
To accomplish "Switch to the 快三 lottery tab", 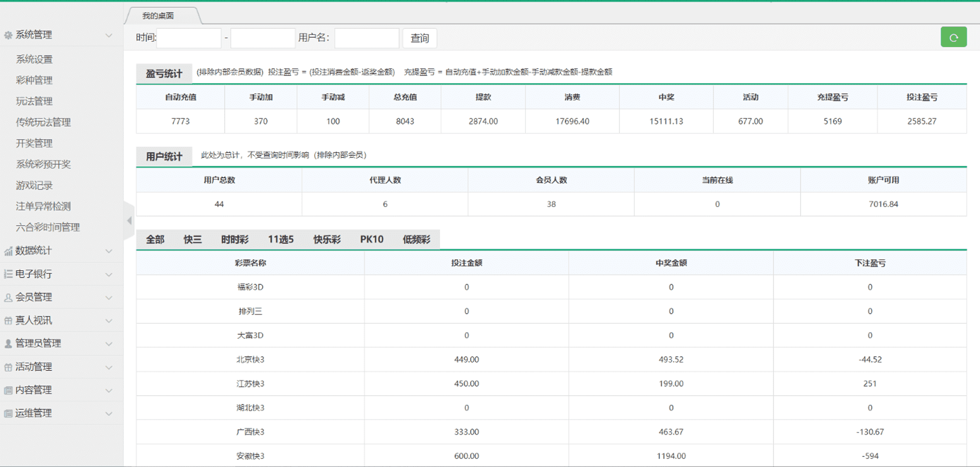I will [x=192, y=240].
